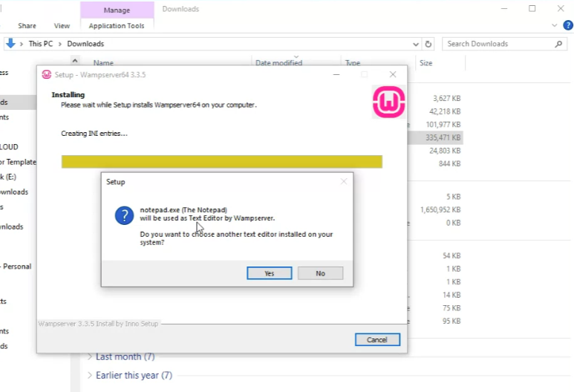This screenshot has height=392, width=574.
Task: Maximize the File Explorer window
Action: 532,8
